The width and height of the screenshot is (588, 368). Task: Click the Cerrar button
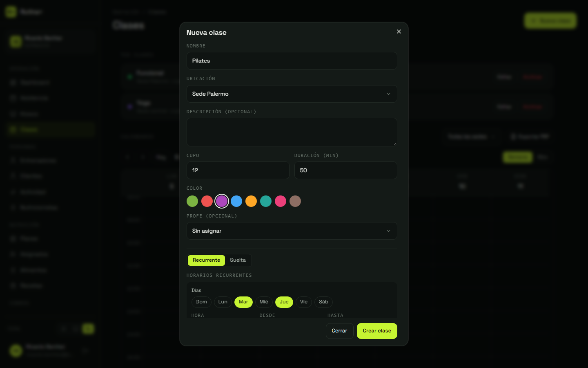[339, 331]
